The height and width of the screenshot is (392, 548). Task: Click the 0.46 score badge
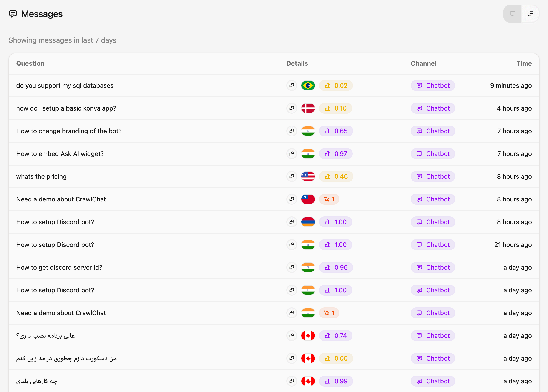(336, 176)
